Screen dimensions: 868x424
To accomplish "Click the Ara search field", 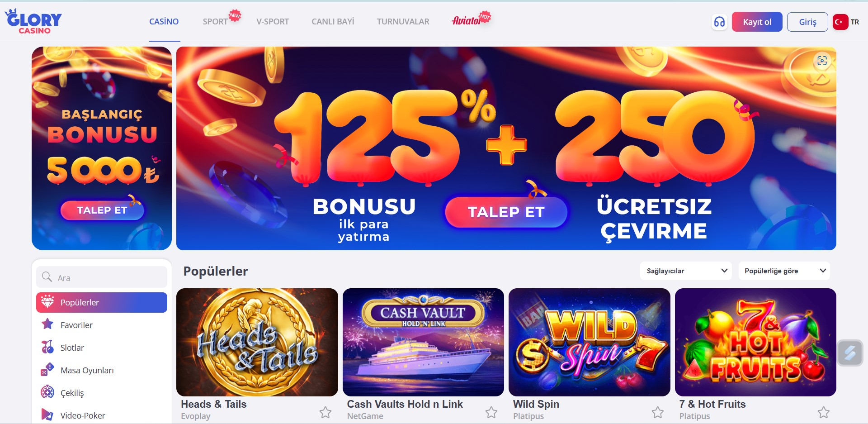I will [102, 277].
